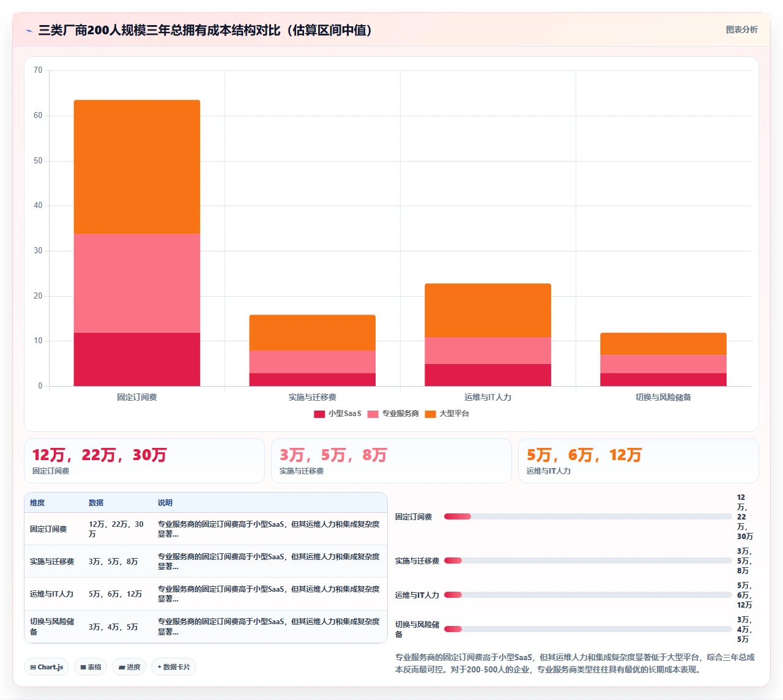The height and width of the screenshot is (700, 783).
Task: Click the 切换与风险储备 progress bar
Action: click(x=588, y=629)
